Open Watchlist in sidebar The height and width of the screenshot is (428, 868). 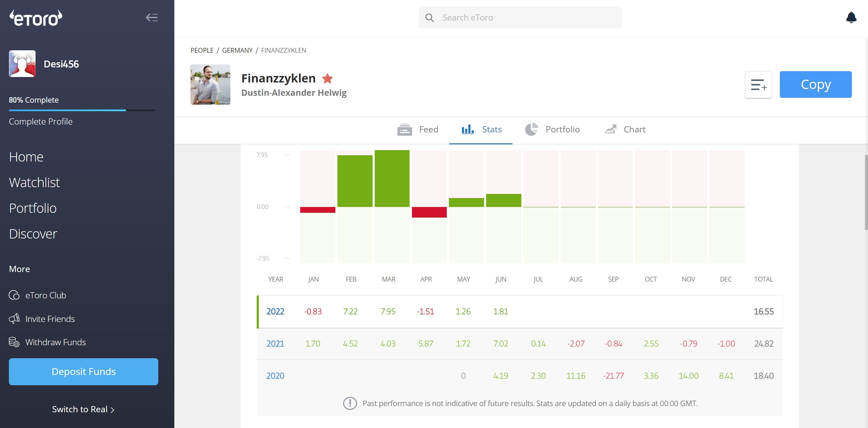[x=35, y=183]
